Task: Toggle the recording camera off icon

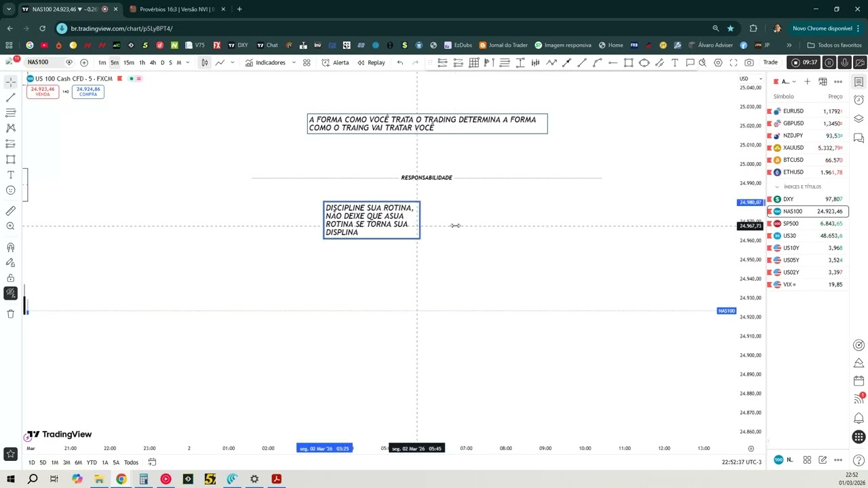Action: click(x=860, y=62)
